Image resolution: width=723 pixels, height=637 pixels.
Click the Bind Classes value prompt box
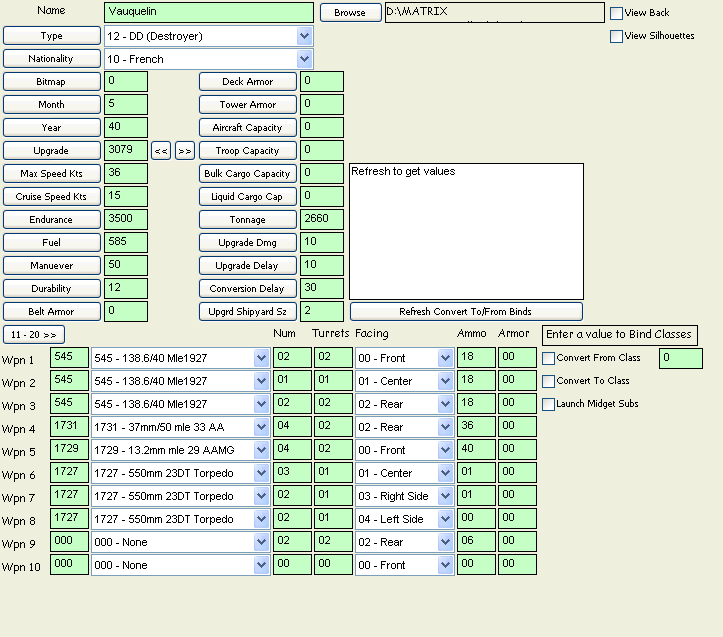pos(620,335)
